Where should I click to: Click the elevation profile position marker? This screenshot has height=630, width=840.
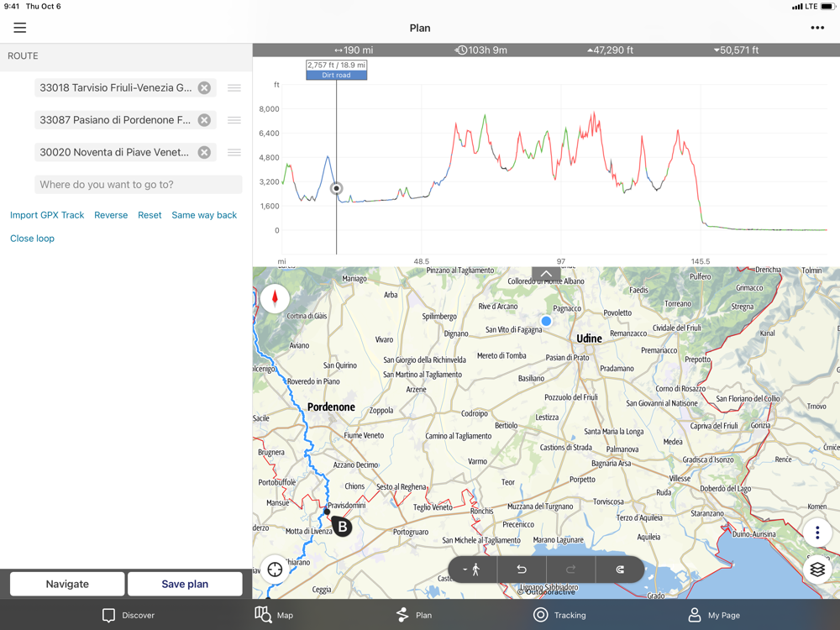tap(336, 188)
